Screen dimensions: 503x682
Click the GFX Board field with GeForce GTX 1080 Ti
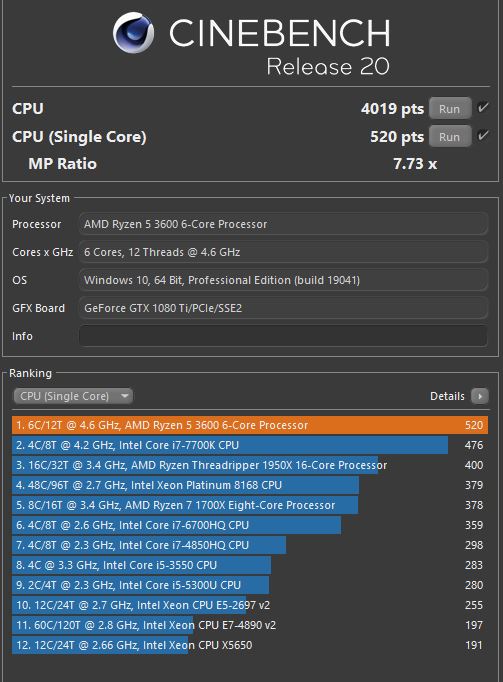pos(283,308)
